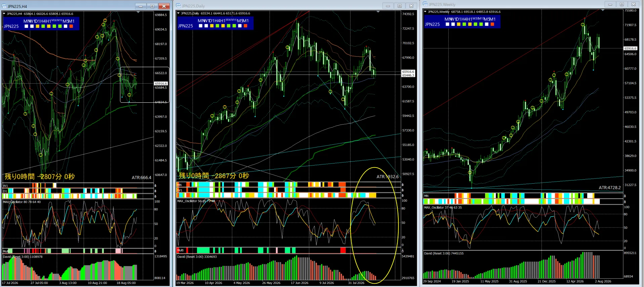The width and height of the screenshot is (644, 287).
Task: Click the Multi label in Daily indicator subwindow
Action: pos(180,250)
